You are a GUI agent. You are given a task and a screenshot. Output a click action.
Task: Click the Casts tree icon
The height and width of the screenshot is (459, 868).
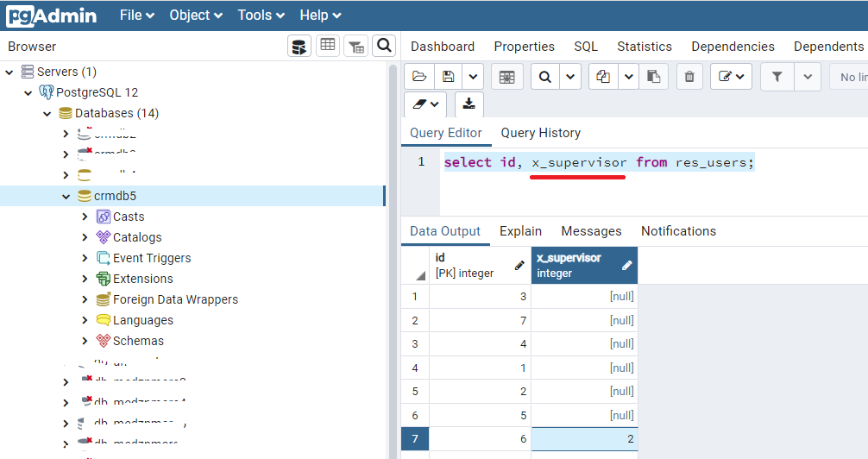[103, 217]
